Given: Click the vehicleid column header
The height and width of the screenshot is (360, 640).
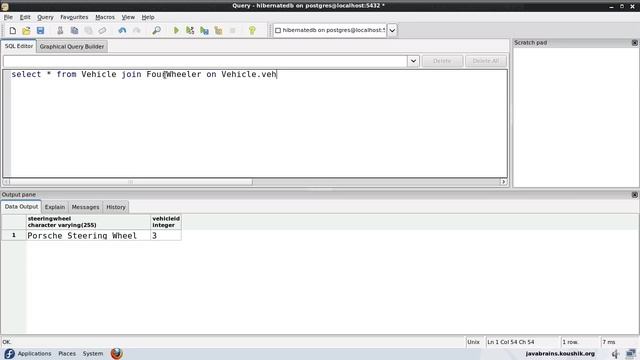Looking at the screenshot, I should coord(166,222).
